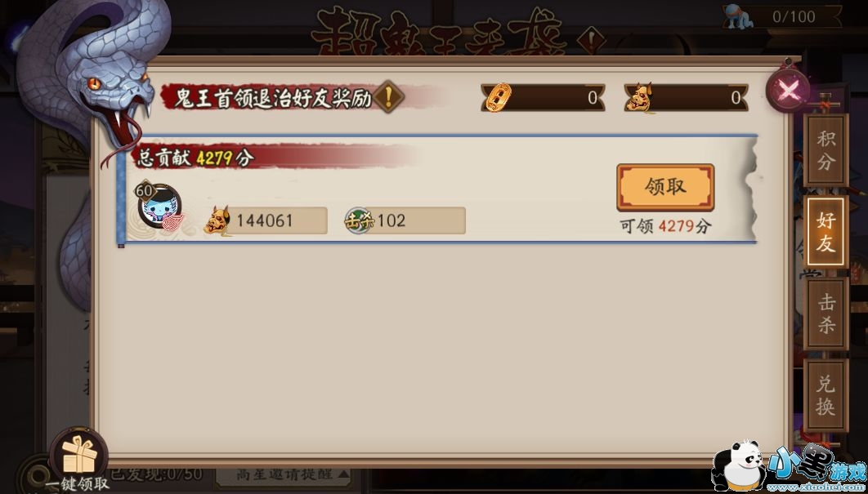Close the friend reward panel
Screen dimensions: 868x494
(x=788, y=88)
